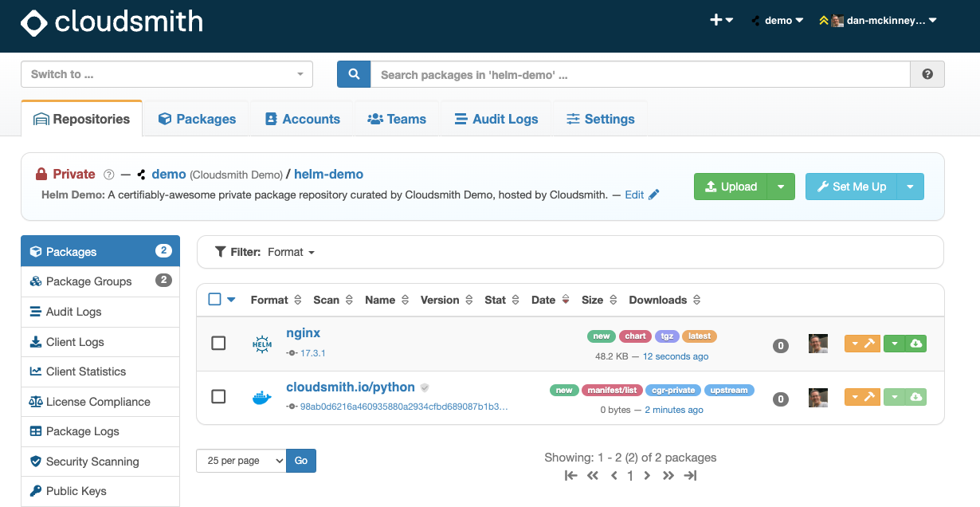Sort by the Downloads column
The width and height of the screenshot is (980, 507).
click(x=665, y=300)
